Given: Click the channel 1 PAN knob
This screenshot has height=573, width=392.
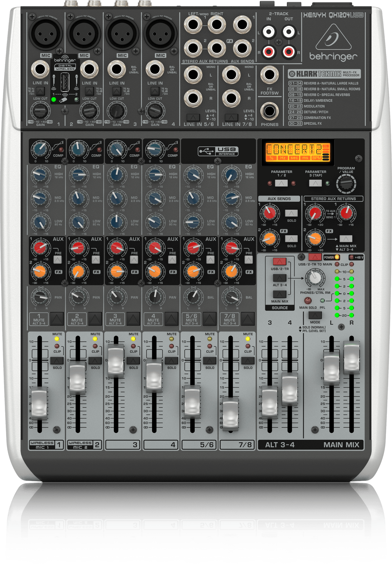Looking at the screenshot, I should pos(40,297).
